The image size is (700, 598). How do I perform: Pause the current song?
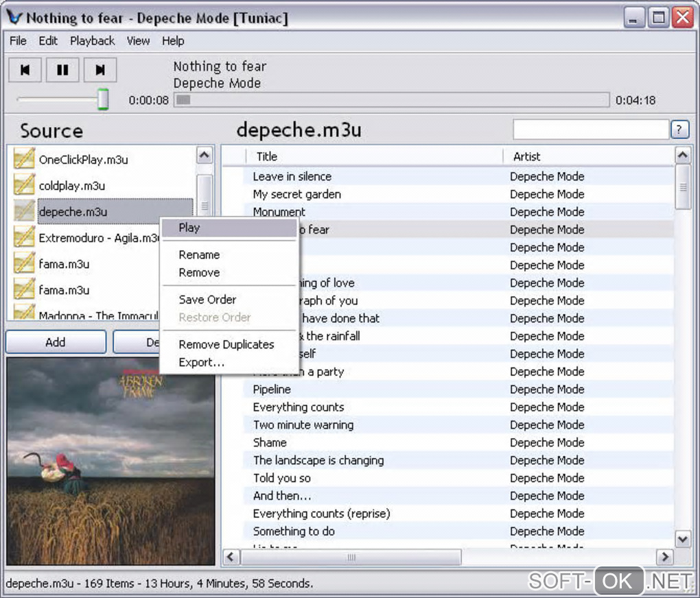point(62,70)
